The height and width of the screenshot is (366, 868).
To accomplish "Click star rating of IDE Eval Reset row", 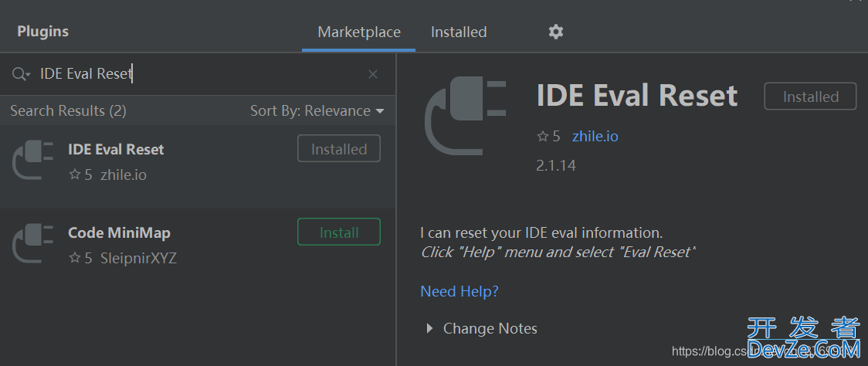I will [x=80, y=175].
